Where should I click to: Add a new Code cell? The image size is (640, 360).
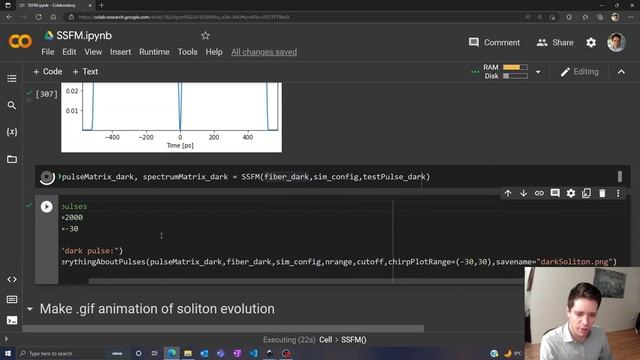48,72
